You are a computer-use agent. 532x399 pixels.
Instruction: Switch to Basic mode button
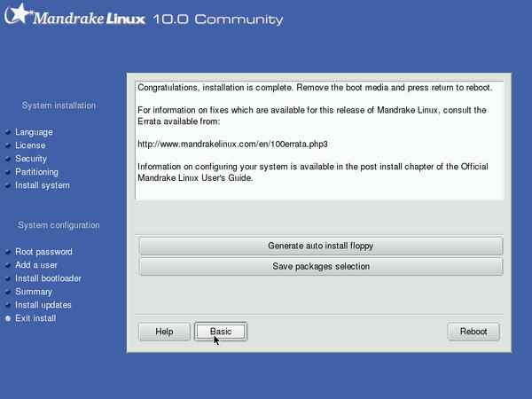click(221, 332)
